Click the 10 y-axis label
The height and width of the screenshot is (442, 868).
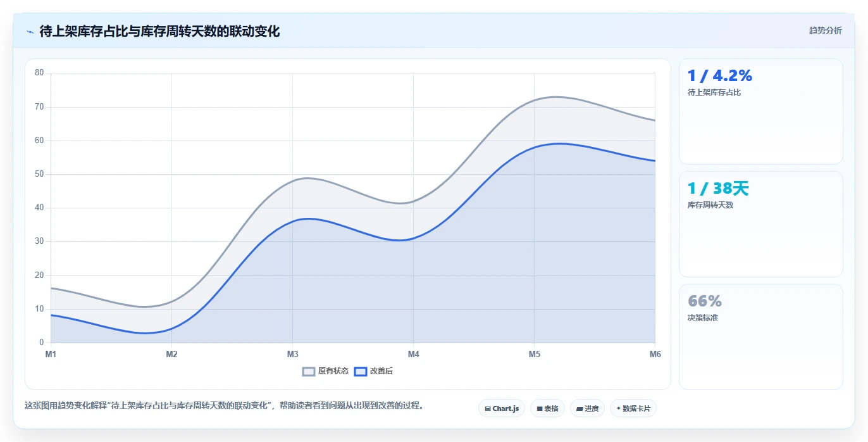(x=39, y=309)
